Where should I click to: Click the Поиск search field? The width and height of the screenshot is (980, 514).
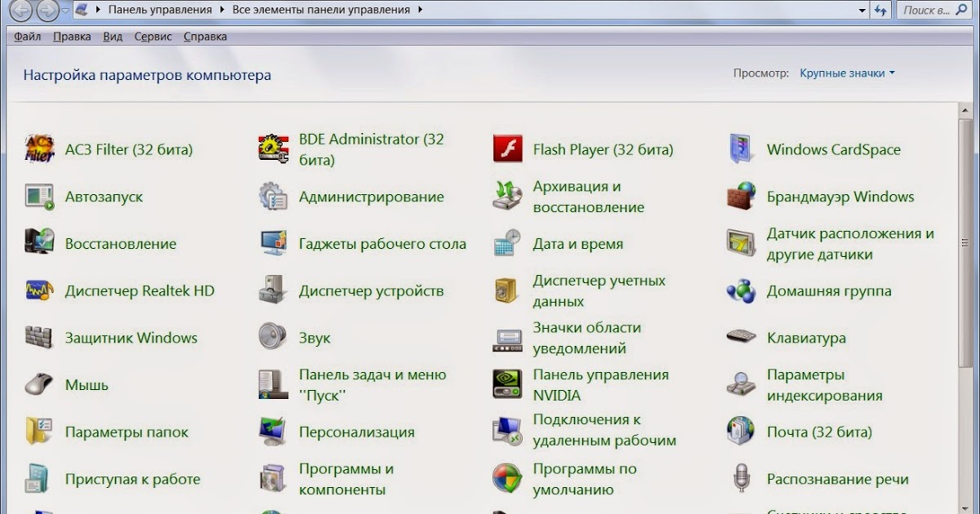[x=933, y=11]
